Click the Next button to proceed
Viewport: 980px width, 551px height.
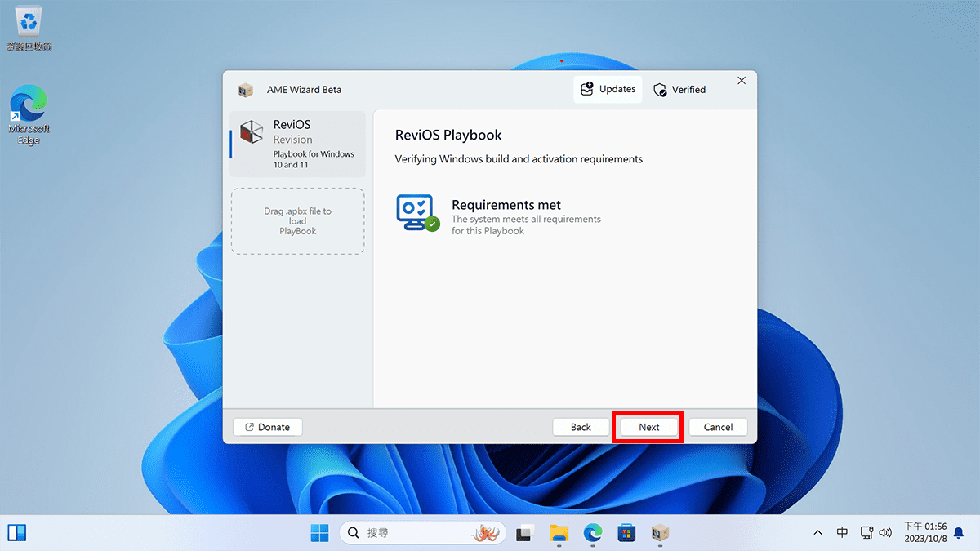coord(648,426)
